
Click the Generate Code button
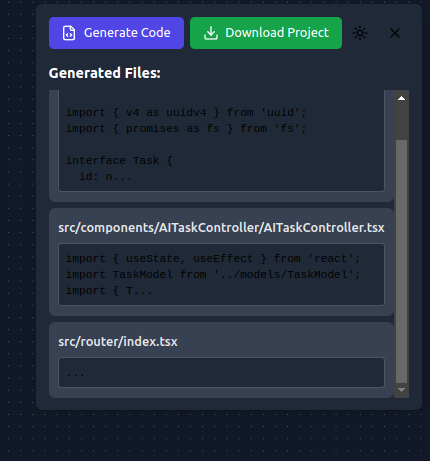click(x=116, y=33)
